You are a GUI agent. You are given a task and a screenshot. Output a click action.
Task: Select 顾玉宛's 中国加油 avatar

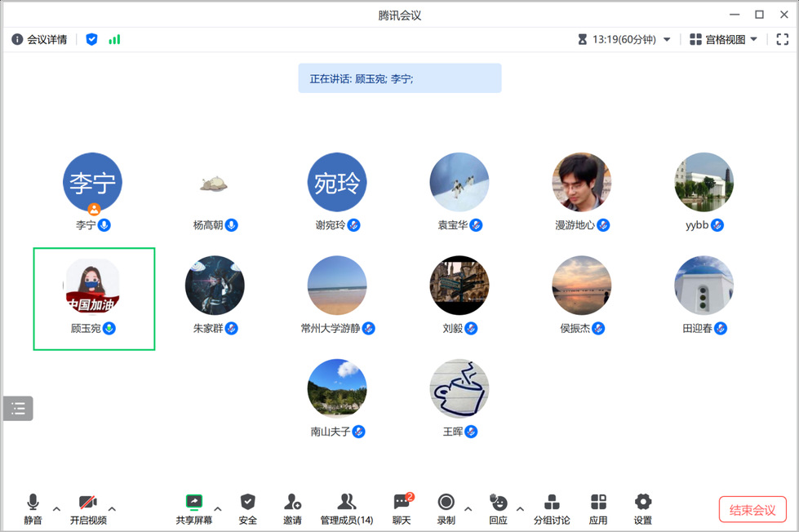[x=92, y=286]
